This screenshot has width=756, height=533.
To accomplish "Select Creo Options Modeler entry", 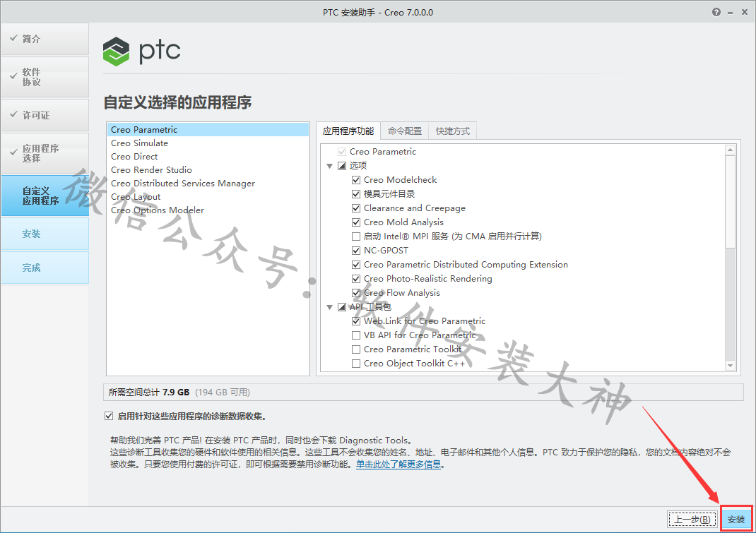I will coord(208,210).
